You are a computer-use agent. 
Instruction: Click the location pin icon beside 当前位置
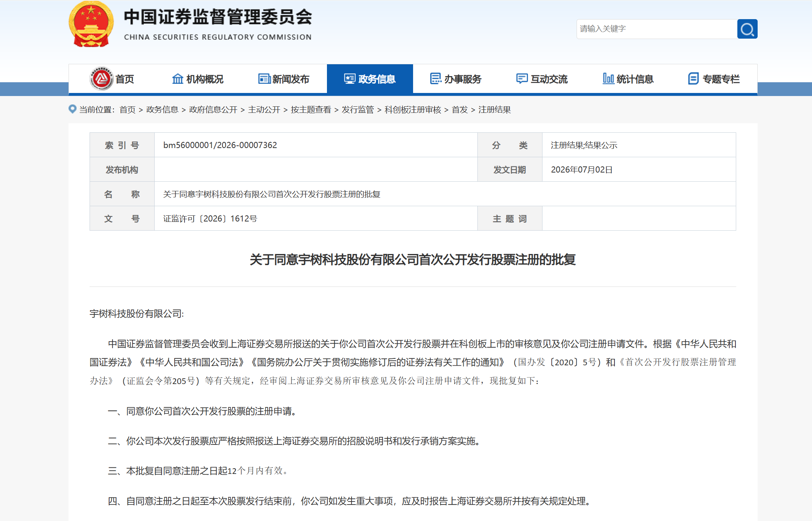coord(72,109)
